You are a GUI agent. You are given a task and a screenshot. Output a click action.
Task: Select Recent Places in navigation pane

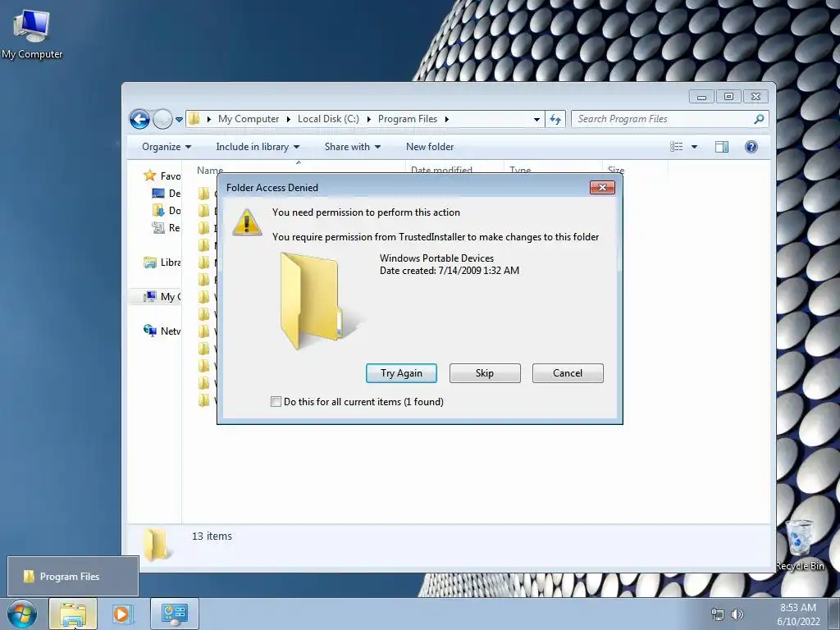pyautogui.click(x=166, y=228)
